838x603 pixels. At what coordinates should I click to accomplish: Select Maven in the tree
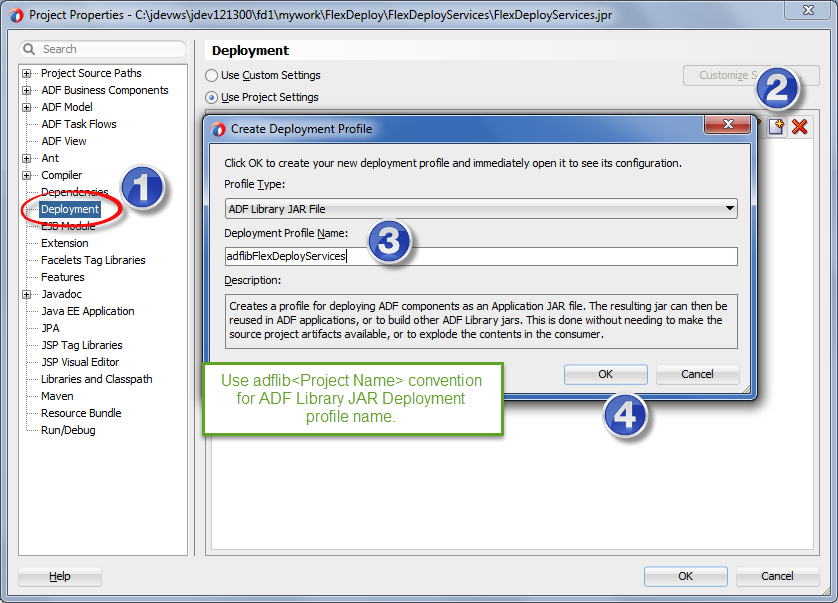pyautogui.click(x=57, y=396)
